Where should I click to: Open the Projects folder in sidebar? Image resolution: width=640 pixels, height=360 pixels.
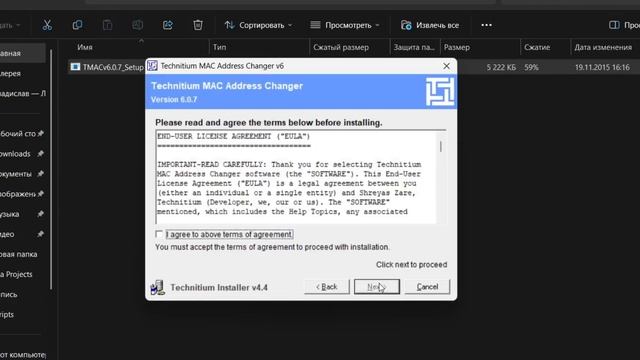point(16,274)
